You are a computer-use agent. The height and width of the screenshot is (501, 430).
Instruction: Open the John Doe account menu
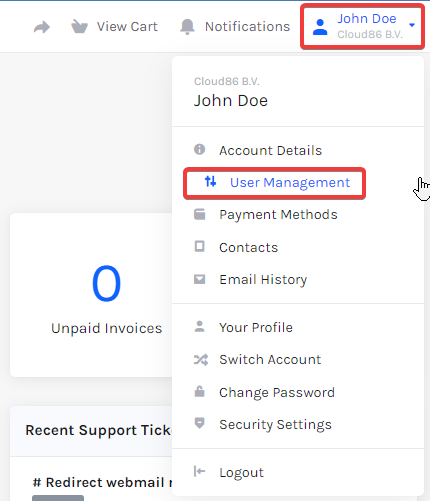[x=362, y=26]
